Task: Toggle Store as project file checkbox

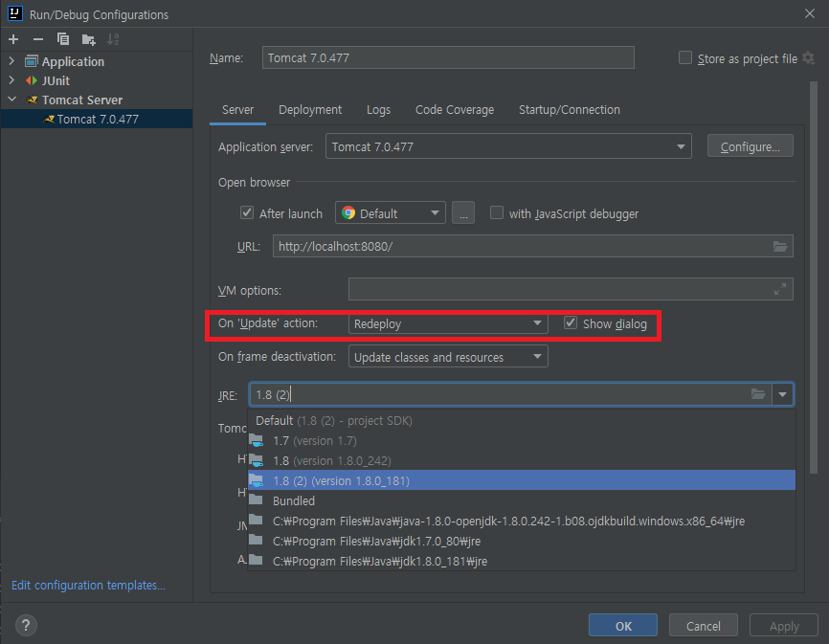Action: tap(685, 57)
